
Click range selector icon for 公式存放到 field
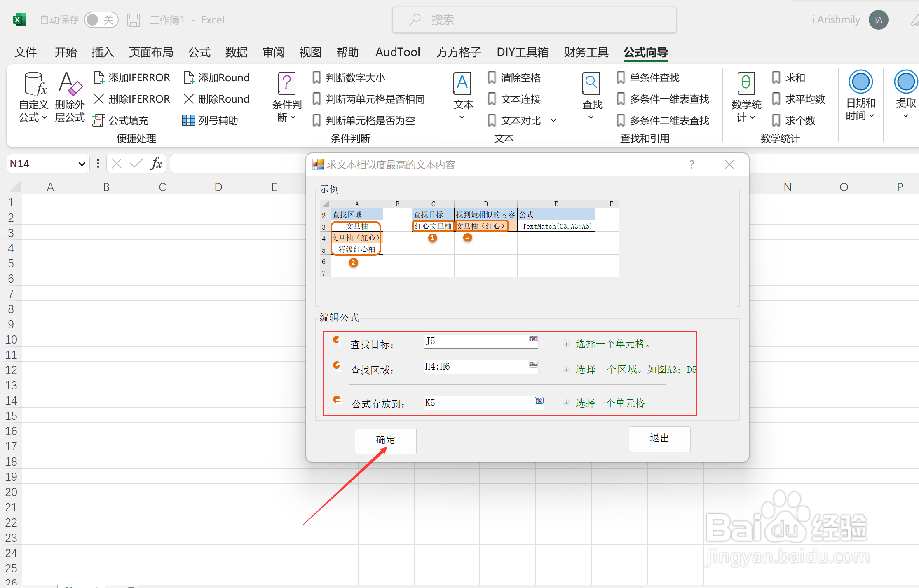point(539,401)
